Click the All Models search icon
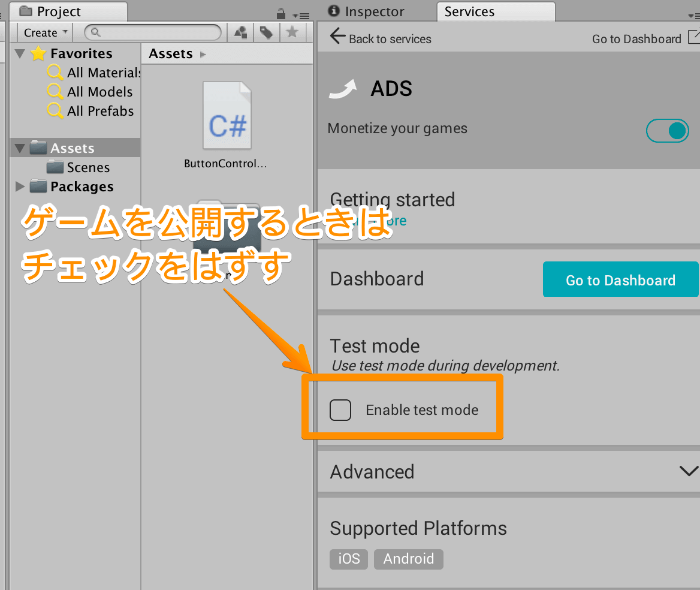Screen dimensions: 700x590 (x=55, y=91)
